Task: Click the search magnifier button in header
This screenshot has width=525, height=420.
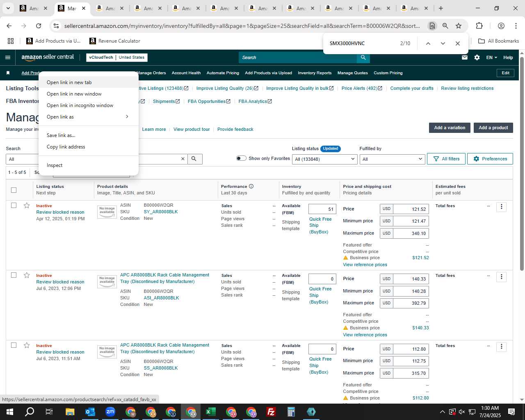Action: (363, 57)
